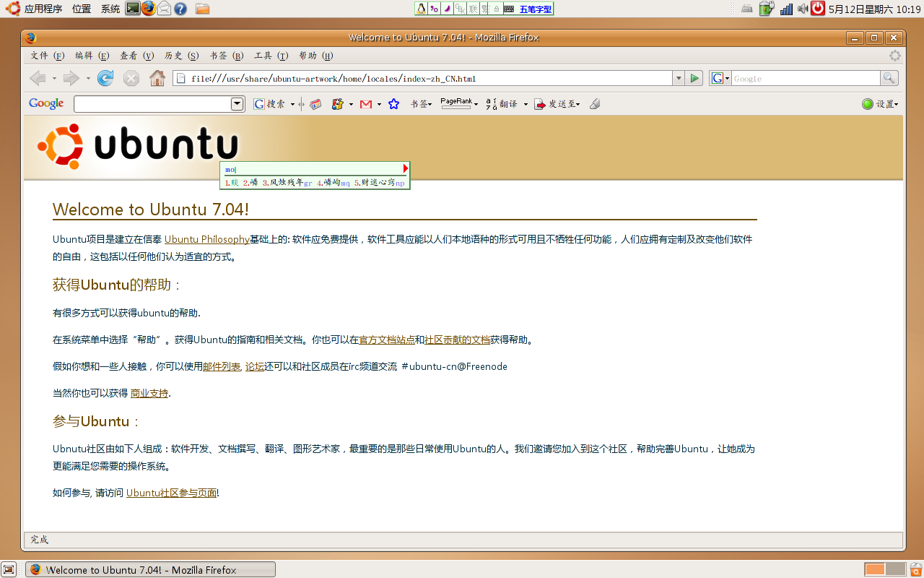Click the Google Toolbar logo
Image resolution: width=924 pixels, height=578 pixels.
tap(46, 104)
